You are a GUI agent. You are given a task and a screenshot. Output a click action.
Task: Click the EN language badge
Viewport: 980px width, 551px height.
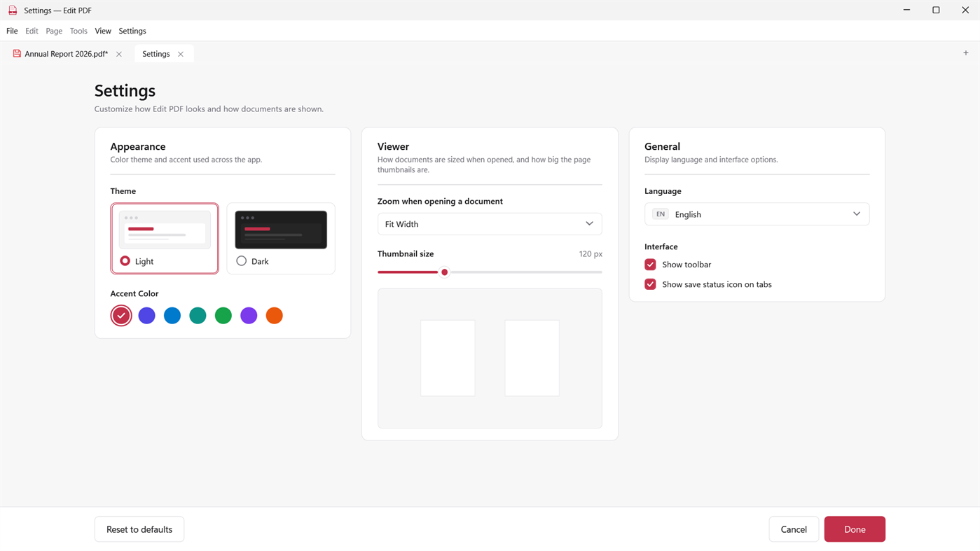(661, 214)
